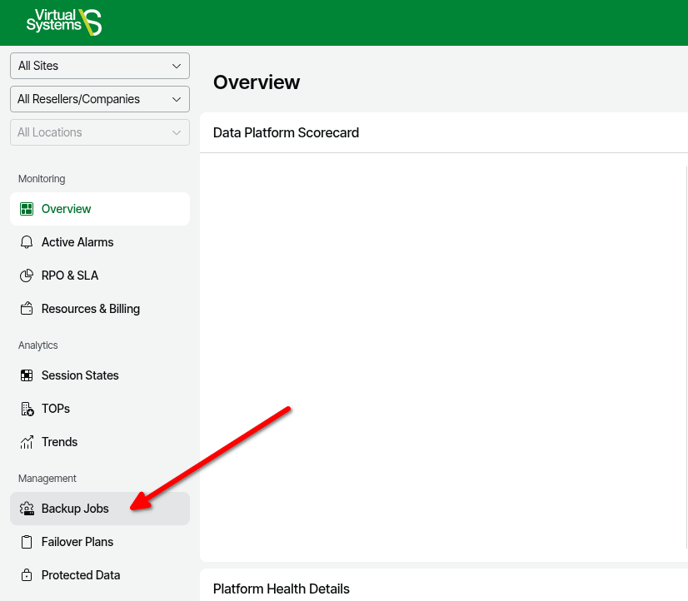Screen dimensions: 688x601
Task: Open the All Sites dropdown
Action: click(100, 66)
